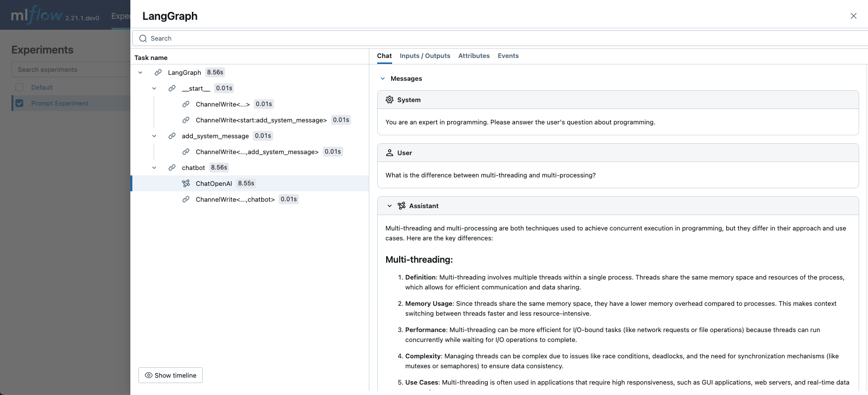Click the trace Search input field
This screenshot has height=395, width=868.
496,38
